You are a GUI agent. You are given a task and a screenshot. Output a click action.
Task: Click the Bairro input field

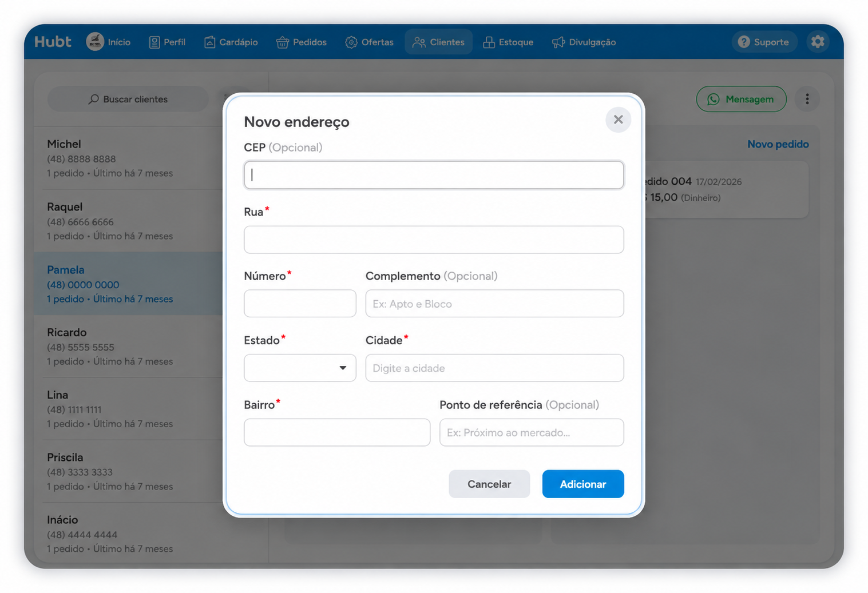coord(337,432)
